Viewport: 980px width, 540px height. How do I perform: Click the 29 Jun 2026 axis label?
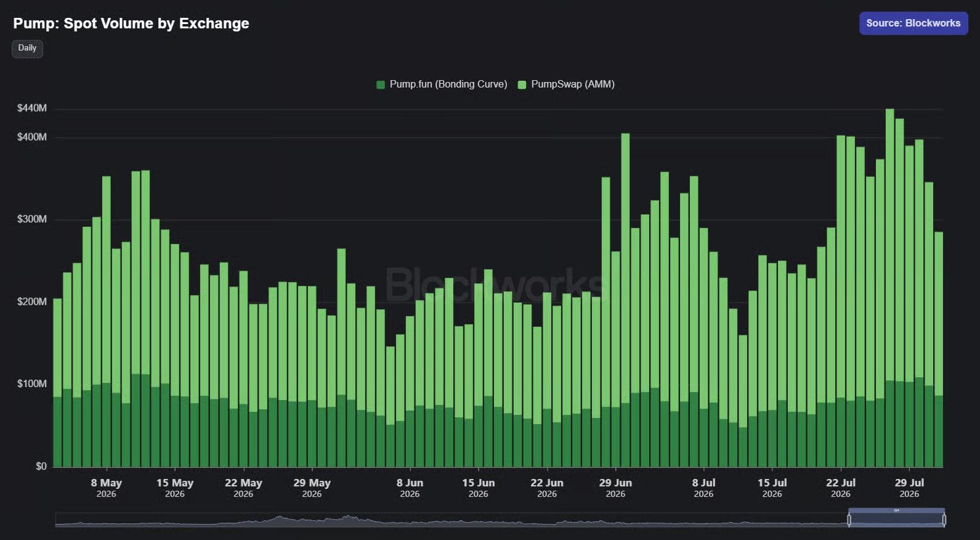tap(615, 488)
